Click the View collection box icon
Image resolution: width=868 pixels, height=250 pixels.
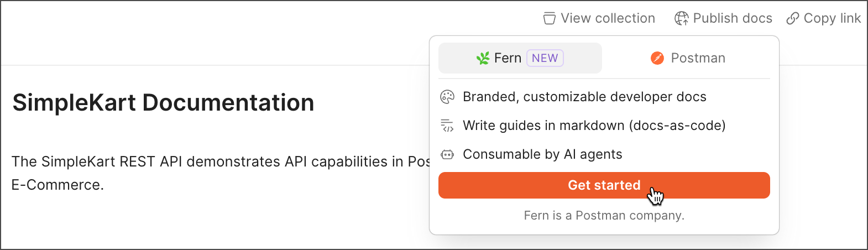(x=549, y=19)
